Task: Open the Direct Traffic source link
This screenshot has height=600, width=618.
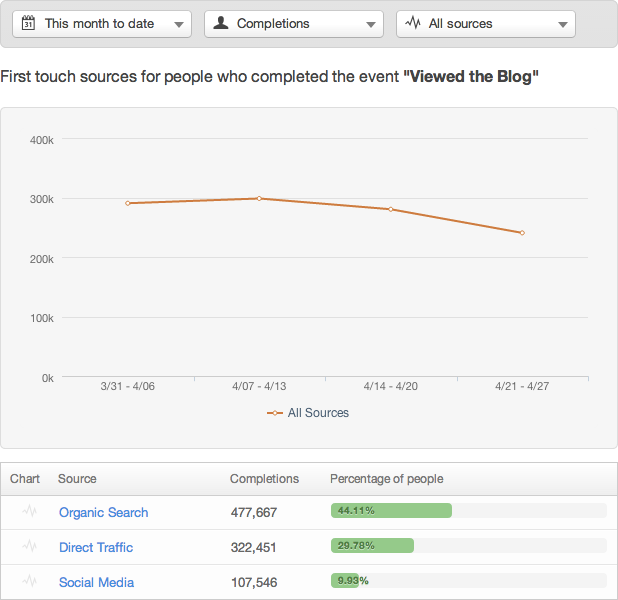Action: (x=95, y=548)
